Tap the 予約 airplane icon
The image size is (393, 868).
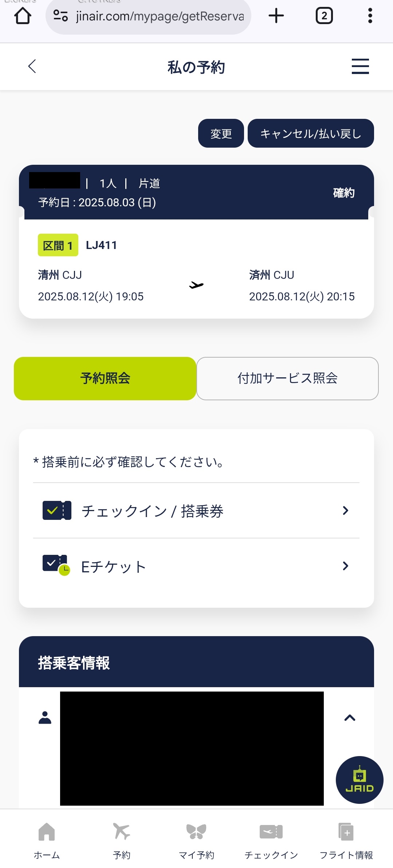121,832
